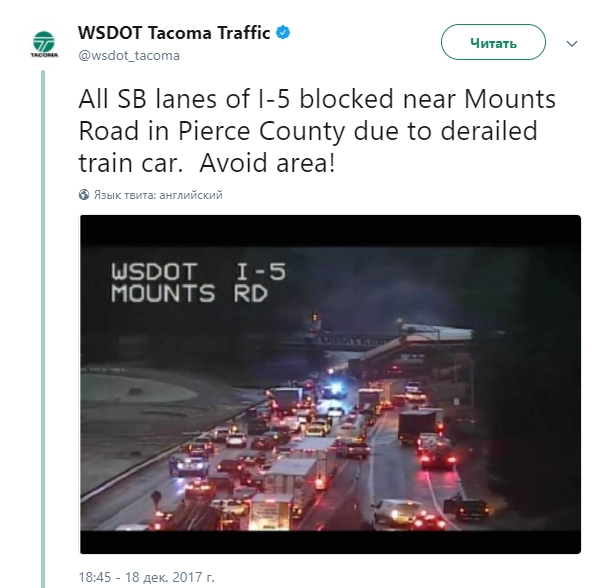Click the vertical thread line under the avatar

click(x=43, y=329)
